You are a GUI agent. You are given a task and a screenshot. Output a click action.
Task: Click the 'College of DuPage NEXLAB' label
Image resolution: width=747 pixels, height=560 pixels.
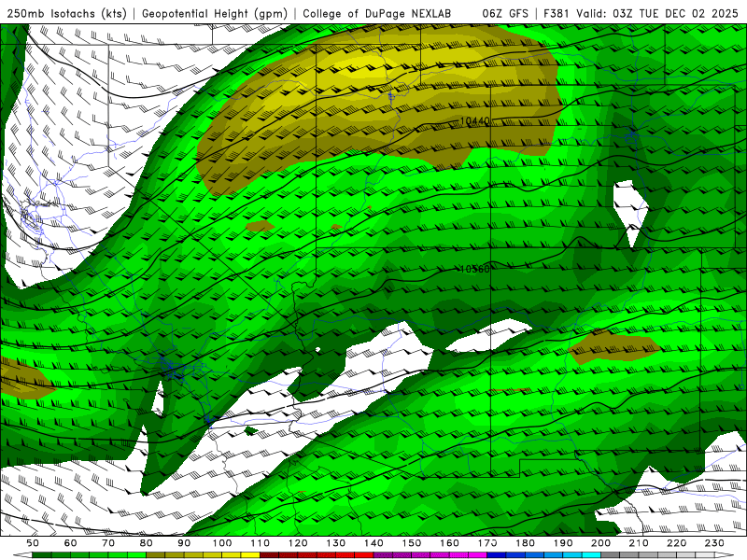pos(377,13)
